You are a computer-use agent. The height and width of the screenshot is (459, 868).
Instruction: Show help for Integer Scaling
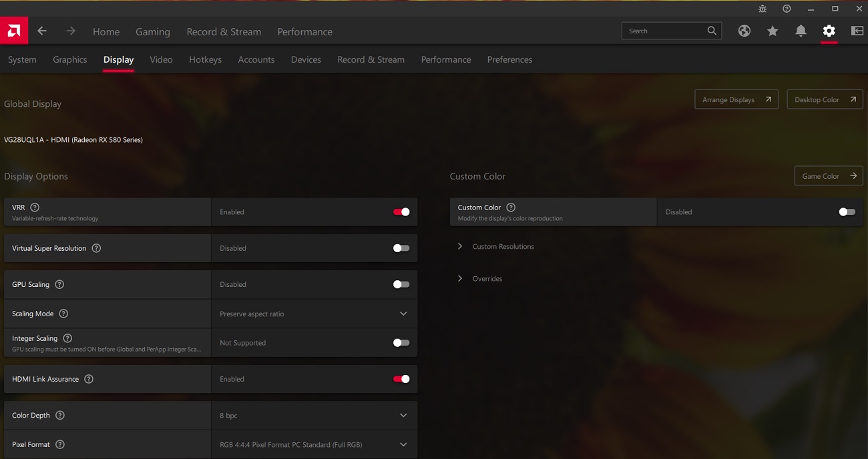coord(67,338)
